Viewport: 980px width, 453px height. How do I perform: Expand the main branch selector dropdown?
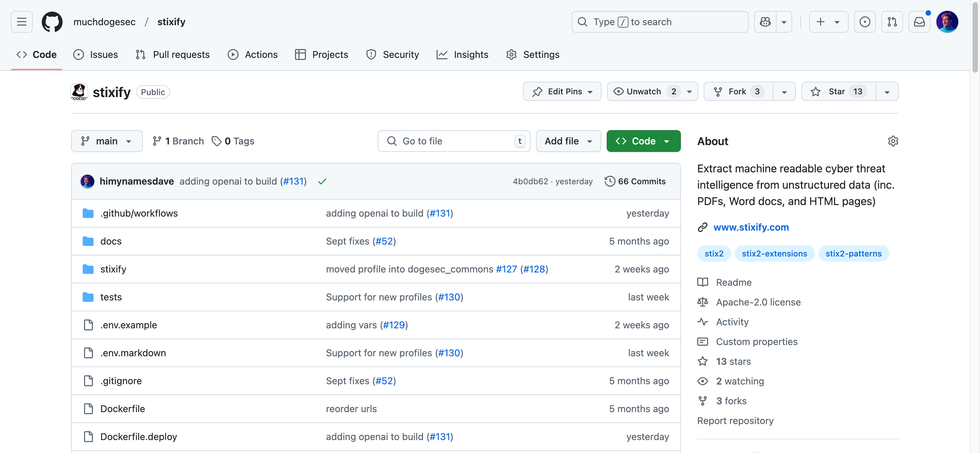(107, 141)
